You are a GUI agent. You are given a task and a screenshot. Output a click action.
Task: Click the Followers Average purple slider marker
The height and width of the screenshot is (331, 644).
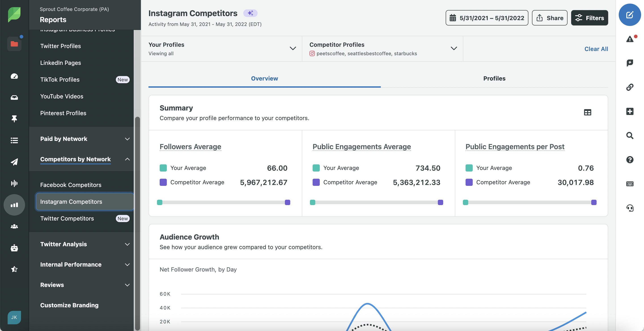(x=288, y=202)
